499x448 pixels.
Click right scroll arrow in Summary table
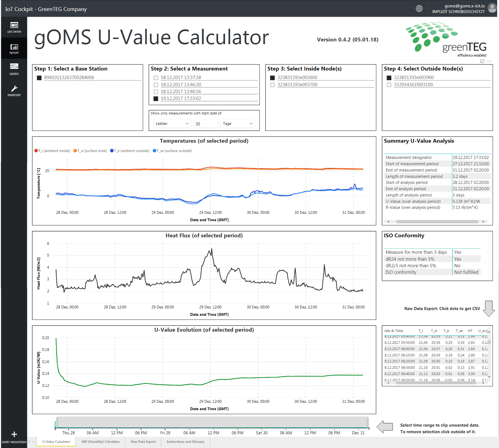click(x=483, y=222)
